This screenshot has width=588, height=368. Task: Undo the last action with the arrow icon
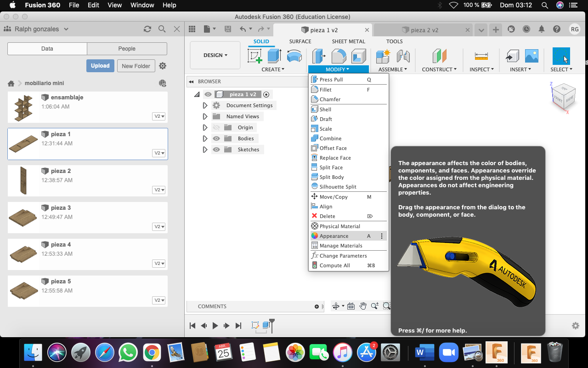coord(243,29)
